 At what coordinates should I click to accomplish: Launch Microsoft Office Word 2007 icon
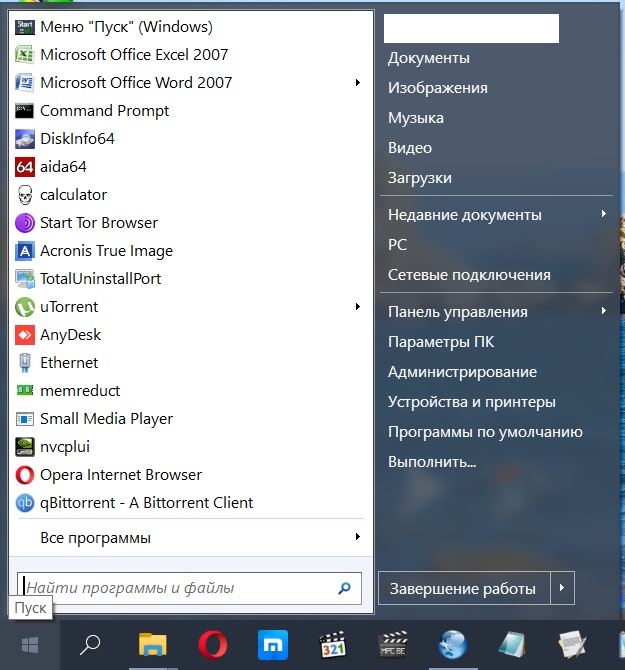[x=25, y=82]
